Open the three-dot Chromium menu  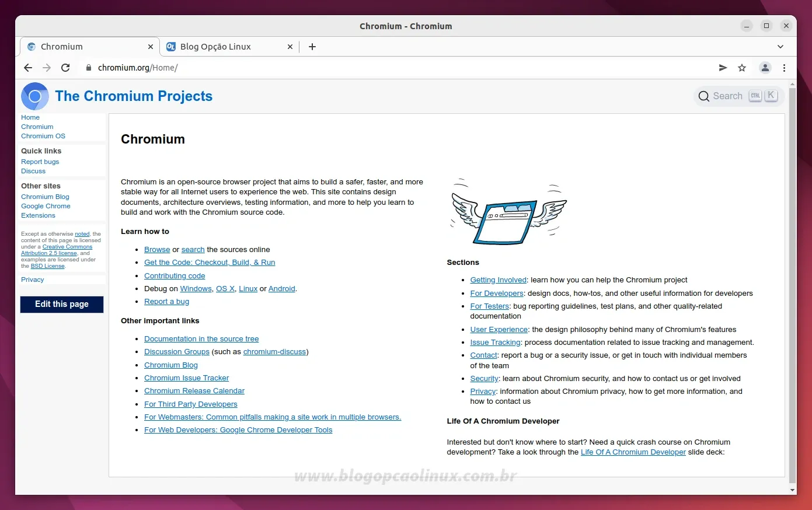(784, 68)
